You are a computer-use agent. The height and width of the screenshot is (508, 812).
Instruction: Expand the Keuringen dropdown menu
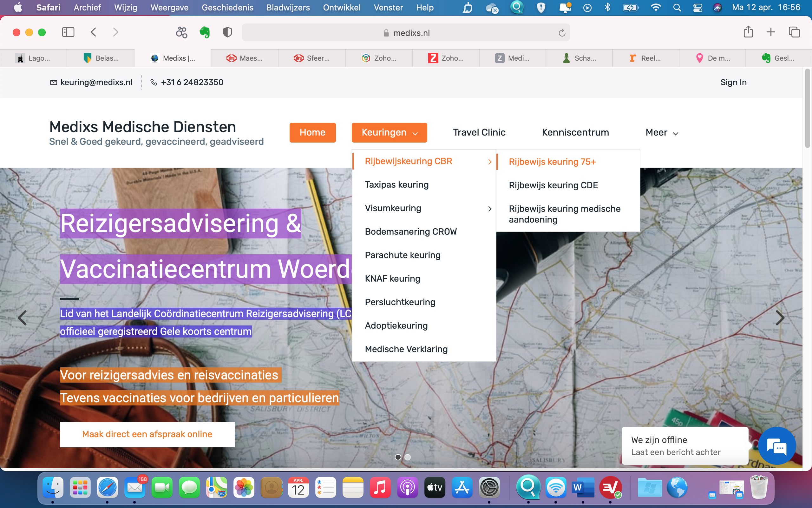tap(389, 133)
